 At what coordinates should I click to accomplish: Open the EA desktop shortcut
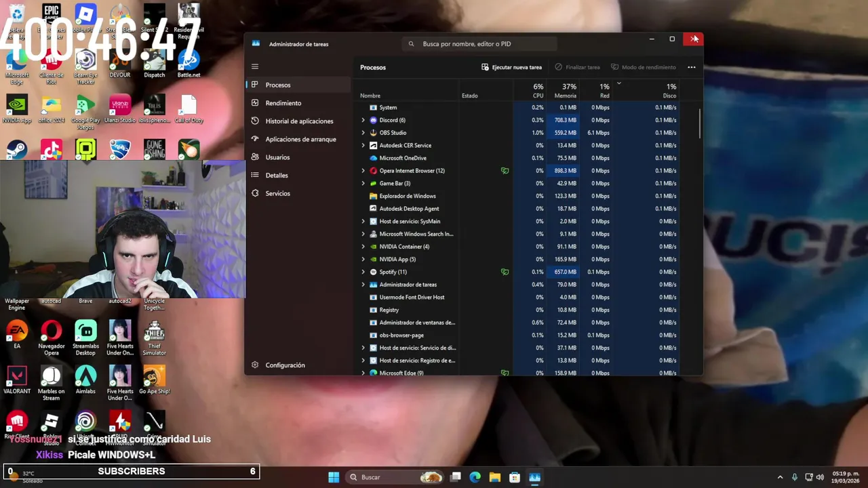click(x=17, y=335)
